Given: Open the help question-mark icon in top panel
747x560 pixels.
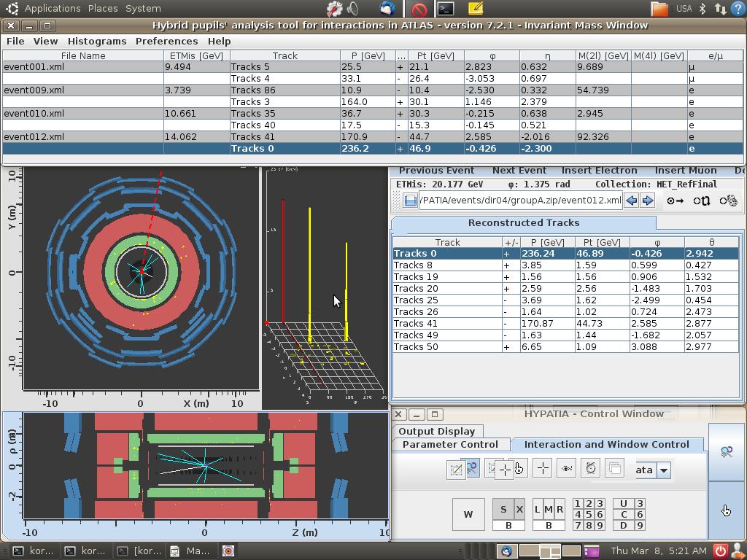Looking at the screenshot, I should point(737,9).
